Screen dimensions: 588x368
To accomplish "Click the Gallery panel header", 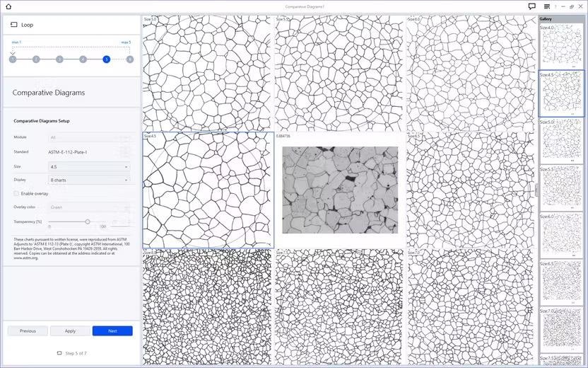I will coord(561,19).
